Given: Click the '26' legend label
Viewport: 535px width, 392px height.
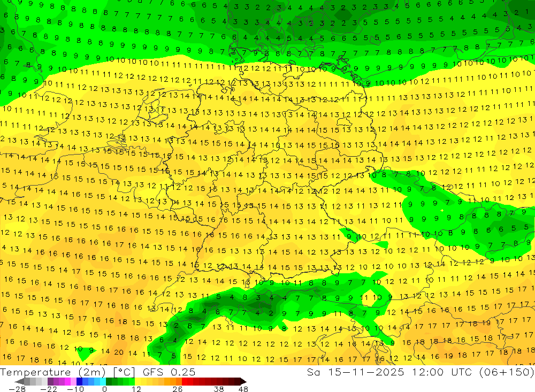Looking at the screenshot, I should 178,389.
